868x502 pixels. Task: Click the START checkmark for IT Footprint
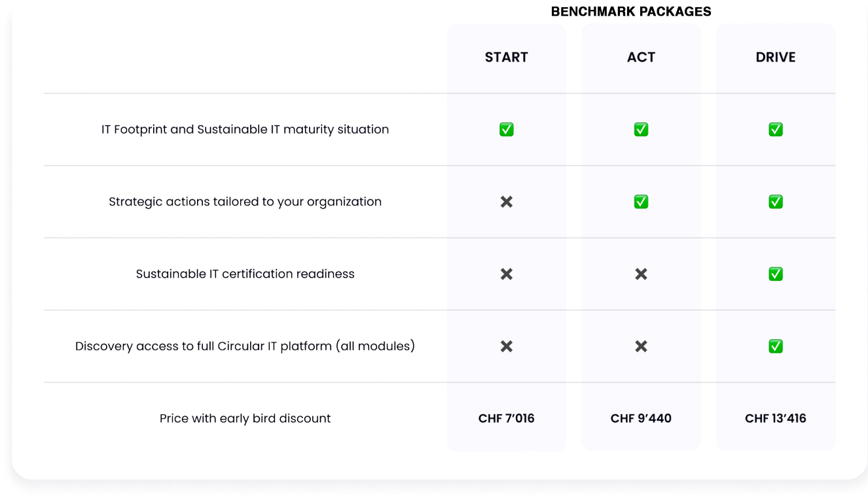(506, 130)
